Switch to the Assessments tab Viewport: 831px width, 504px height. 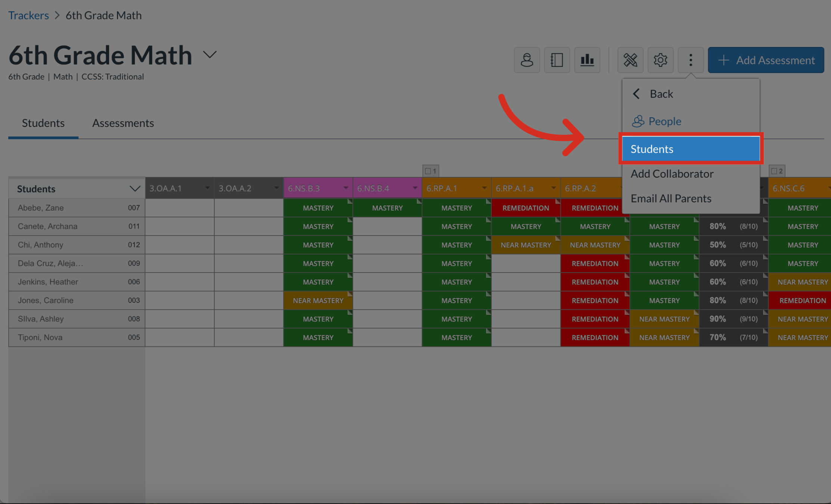[x=123, y=123]
